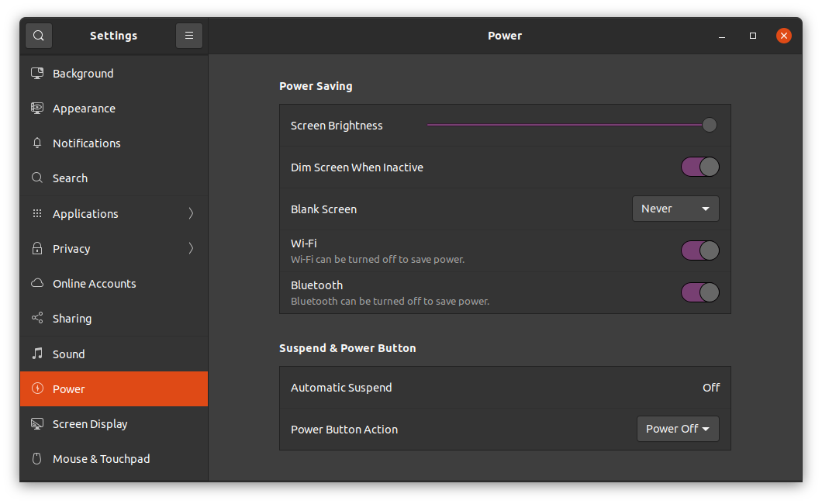This screenshot has width=822, height=504.
Task: Click the Sound music note icon
Action: point(36,354)
